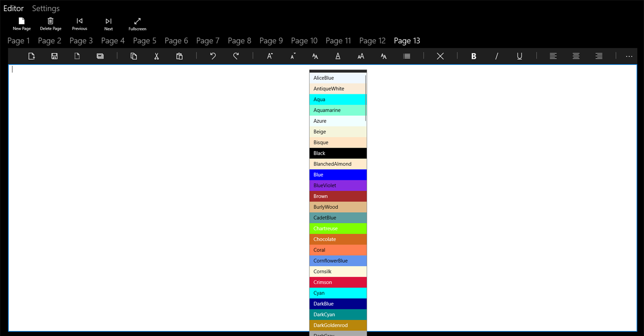Decrease the font size
This screenshot has height=336, width=644.
click(x=292, y=56)
